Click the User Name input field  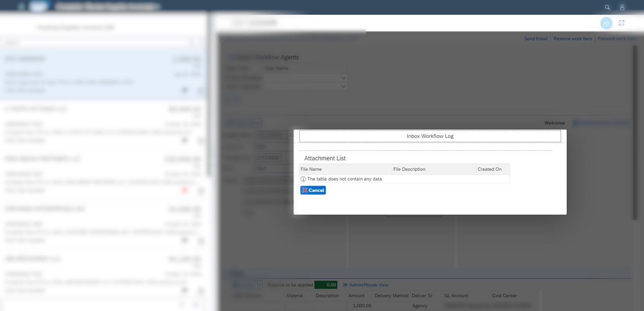[x=305, y=68]
